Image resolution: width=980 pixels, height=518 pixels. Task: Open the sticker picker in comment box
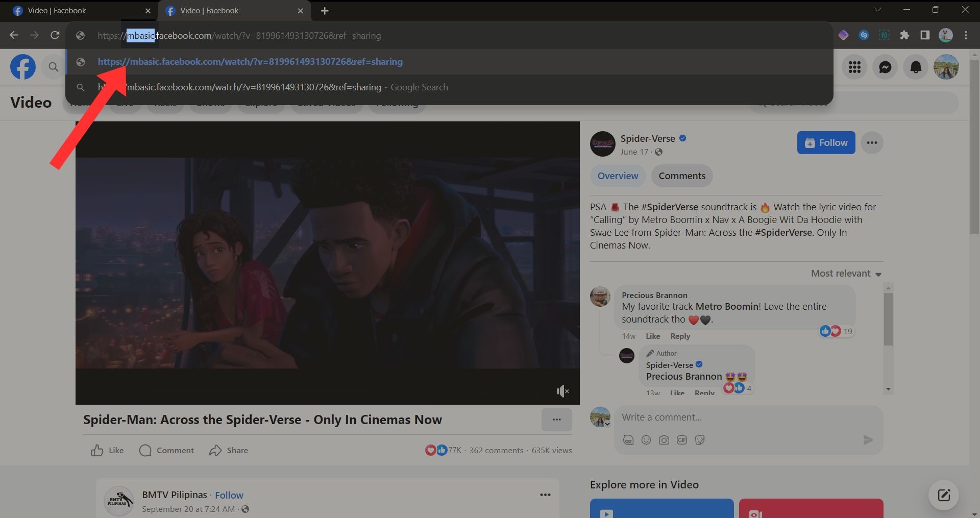pyautogui.click(x=700, y=440)
